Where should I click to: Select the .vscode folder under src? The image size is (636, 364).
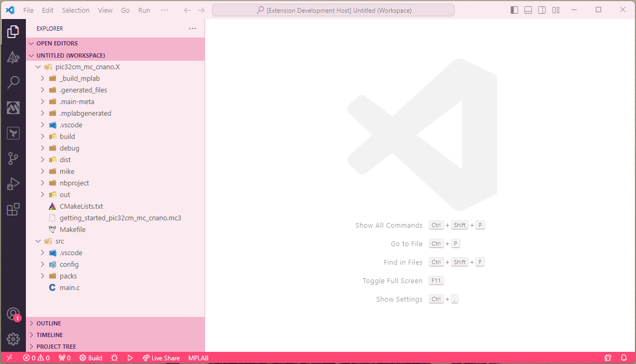pyautogui.click(x=115, y=253)
